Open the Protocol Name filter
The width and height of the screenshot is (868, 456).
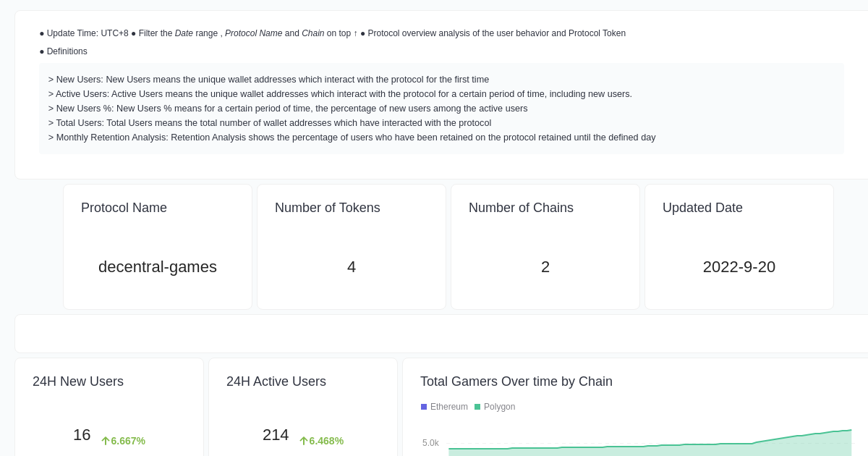pyautogui.click(x=254, y=33)
